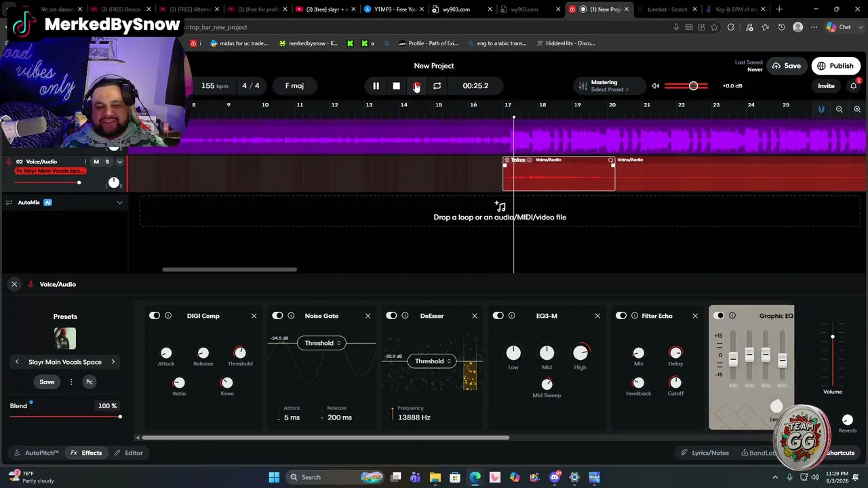
Task: Show DeEsser info
Action: (x=405, y=316)
